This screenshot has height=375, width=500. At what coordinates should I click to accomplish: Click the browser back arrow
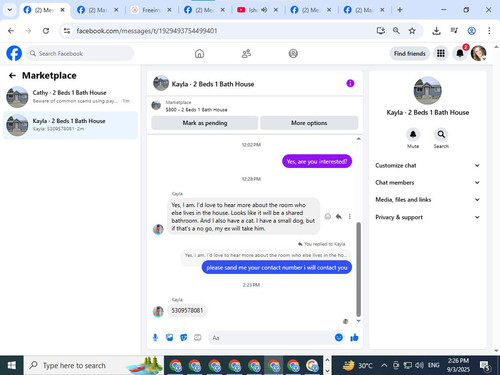pyautogui.click(x=11, y=31)
